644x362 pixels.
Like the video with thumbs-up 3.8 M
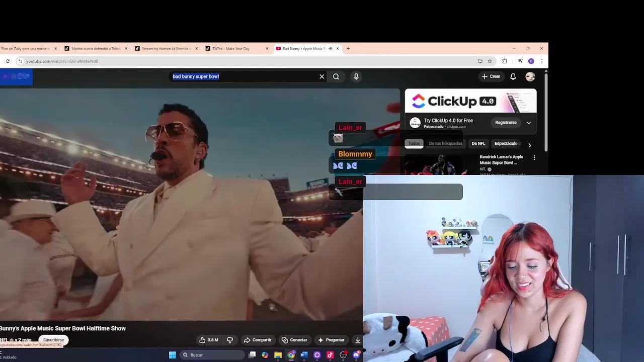tap(209, 340)
